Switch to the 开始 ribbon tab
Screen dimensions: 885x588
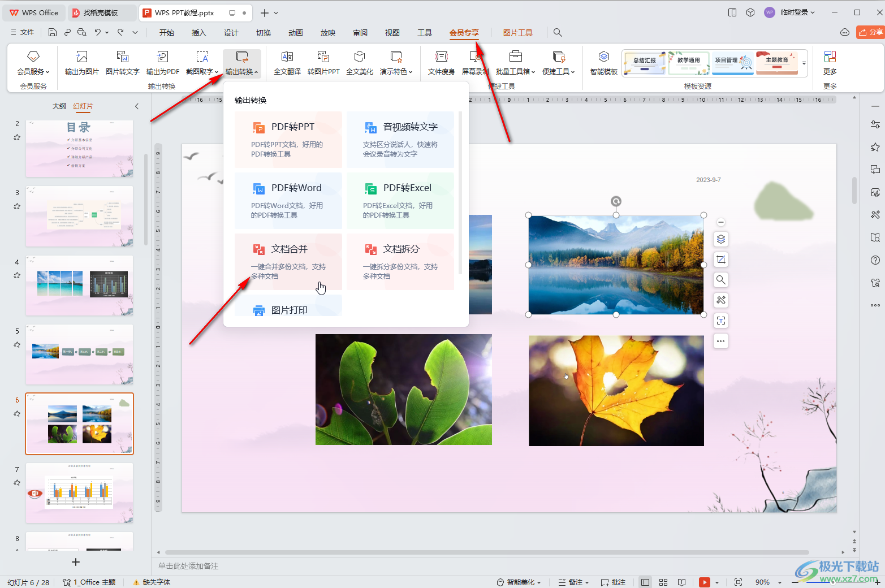(x=167, y=33)
